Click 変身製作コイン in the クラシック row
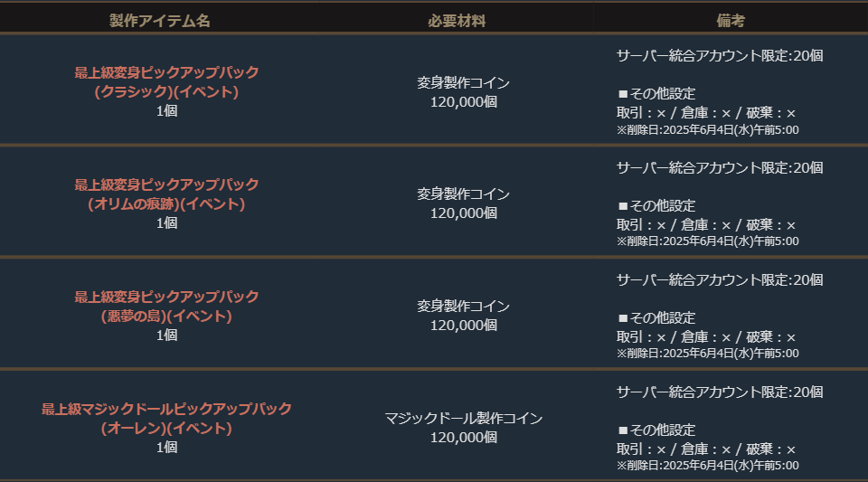The height and width of the screenshot is (482, 868). click(463, 82)
